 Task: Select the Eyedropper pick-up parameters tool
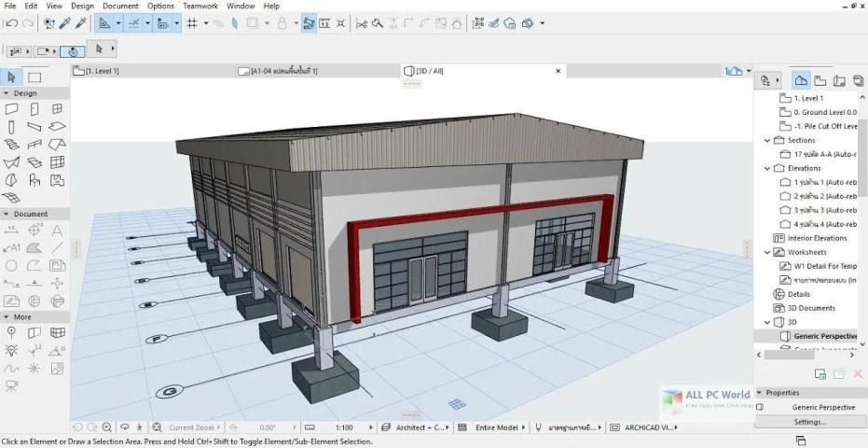(x=65, y=22)
